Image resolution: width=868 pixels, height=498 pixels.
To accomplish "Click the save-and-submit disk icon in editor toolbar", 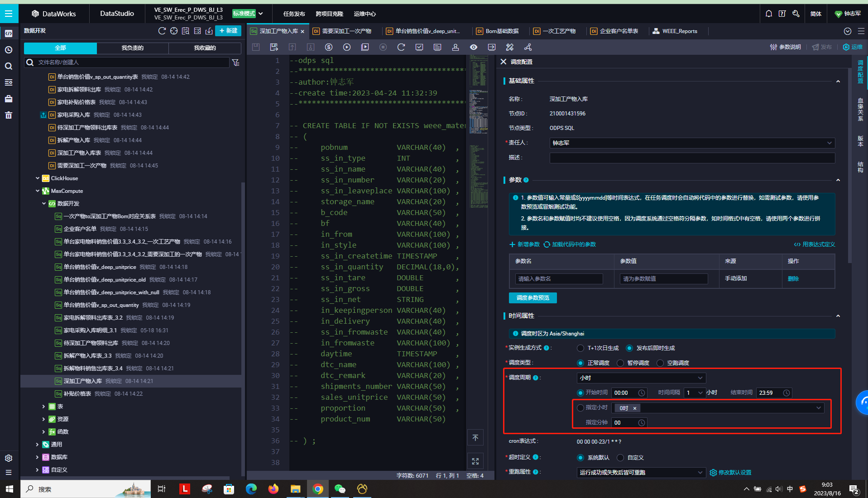I will [x=274, y=47].
